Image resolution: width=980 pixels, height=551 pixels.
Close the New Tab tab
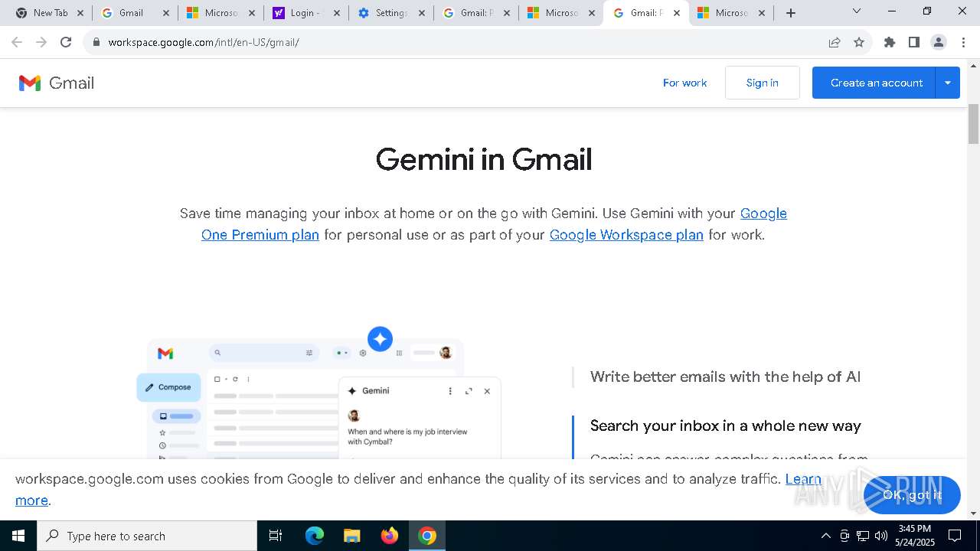click(x=80, y=13)
